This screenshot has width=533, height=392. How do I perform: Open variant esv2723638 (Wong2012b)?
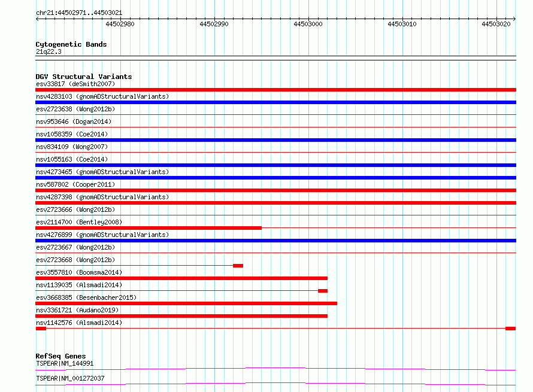point(75,109)
